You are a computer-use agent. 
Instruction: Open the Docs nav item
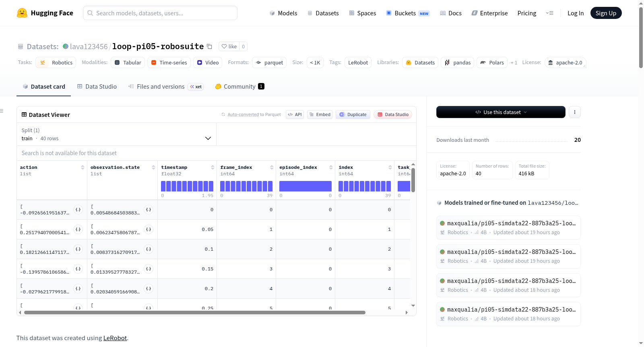point(451,13)
